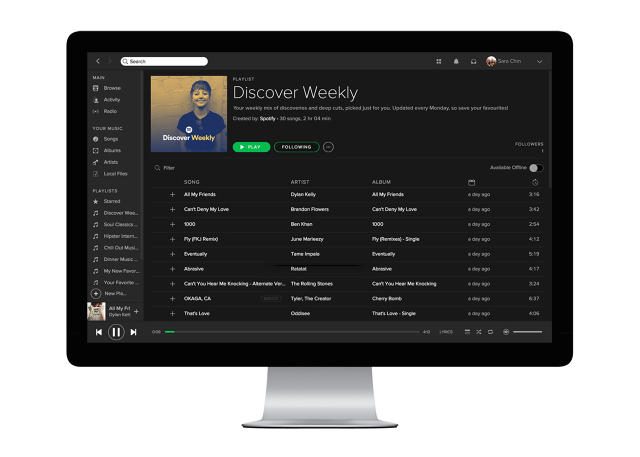Skip to next track
This screenshot has width=640, height=457.
133,333
